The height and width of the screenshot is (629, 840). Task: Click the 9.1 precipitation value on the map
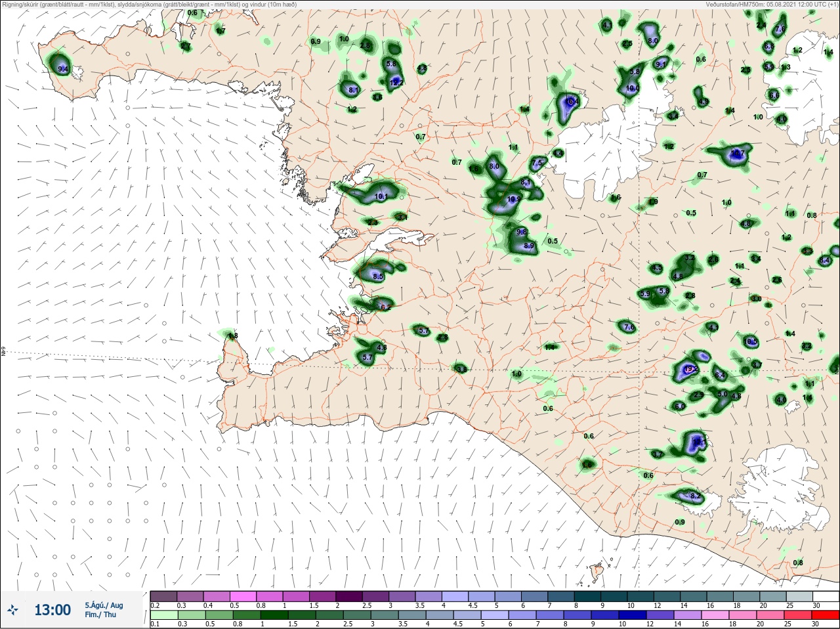pyautogui.click(x=660, y=64)
